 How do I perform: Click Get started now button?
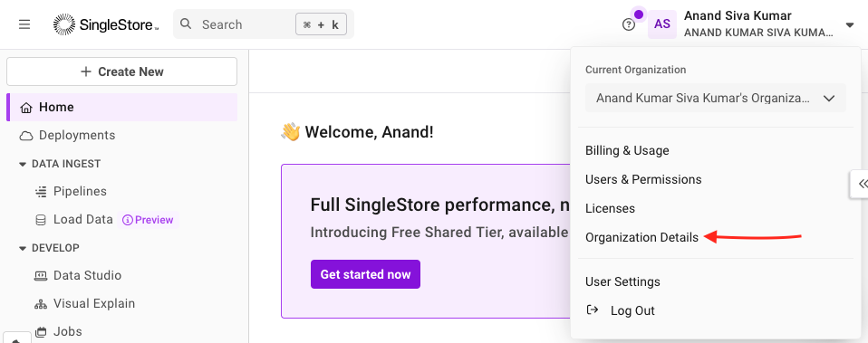click(x=365, y=274)
